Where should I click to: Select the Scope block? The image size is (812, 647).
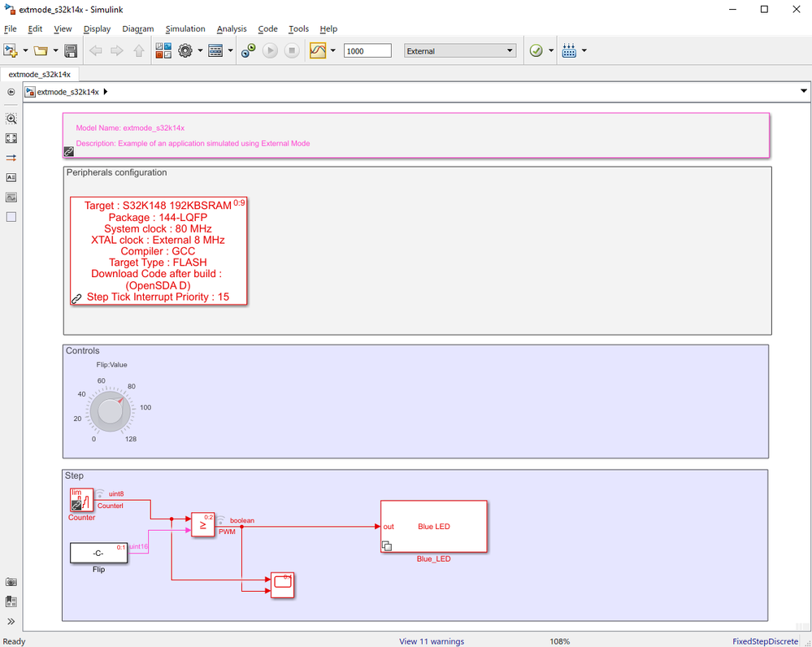tap(283, 585)
